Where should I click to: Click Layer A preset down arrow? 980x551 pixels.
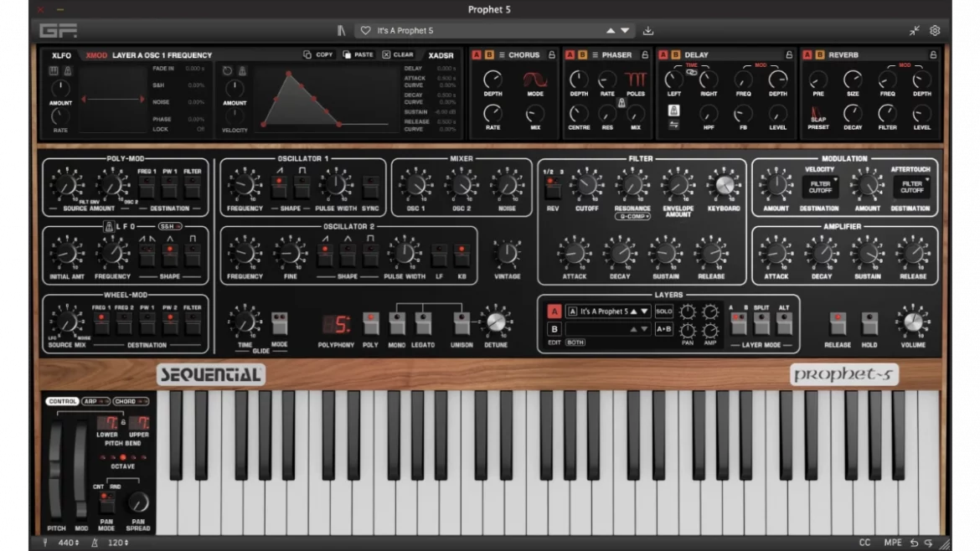click(644, 312)
